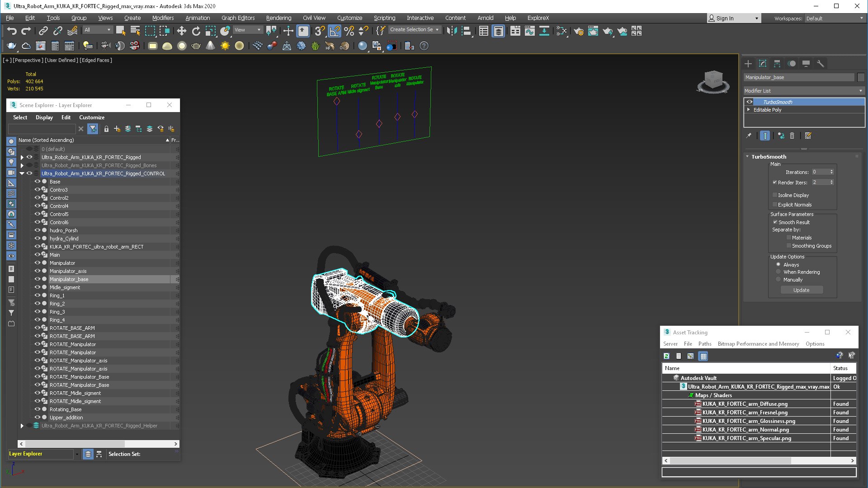Expand Ultra_Robot_Arm_KUKA_KR_FORTEC_Rigged_Helper layer
This screenshot has height=488, width=868.
point(22,426)
